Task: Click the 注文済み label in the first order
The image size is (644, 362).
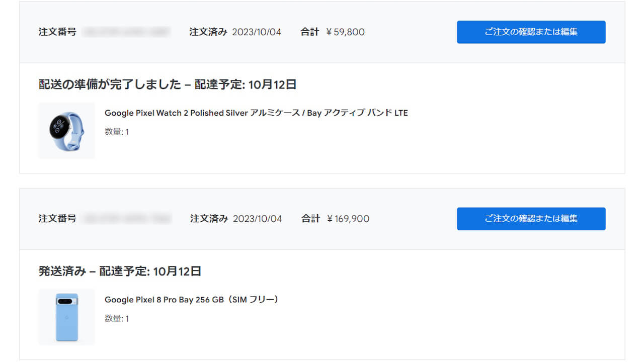Action: [208, 32]
